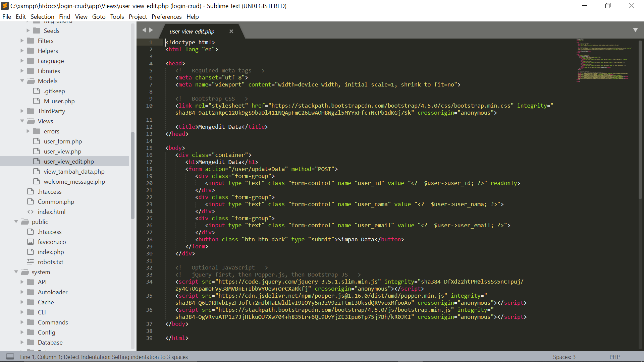Open the Find menu
This screenshot has height=362, width=644.
coord(65,16)
